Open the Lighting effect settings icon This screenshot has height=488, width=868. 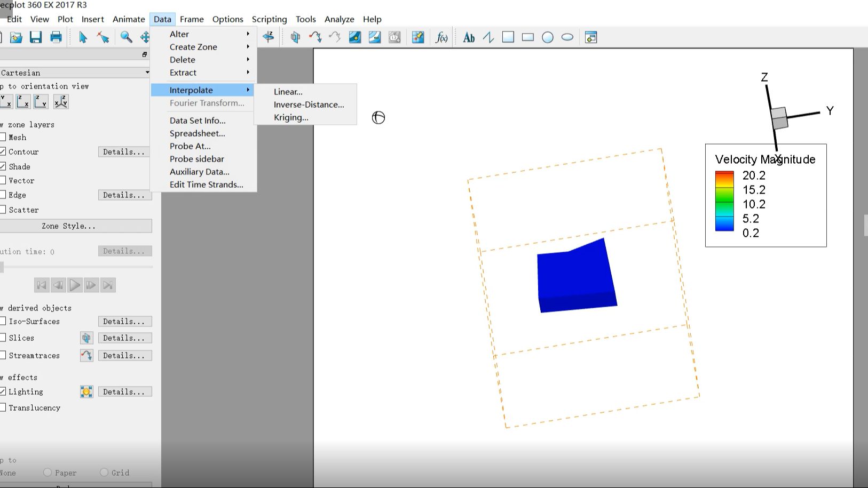pos(86,392)
